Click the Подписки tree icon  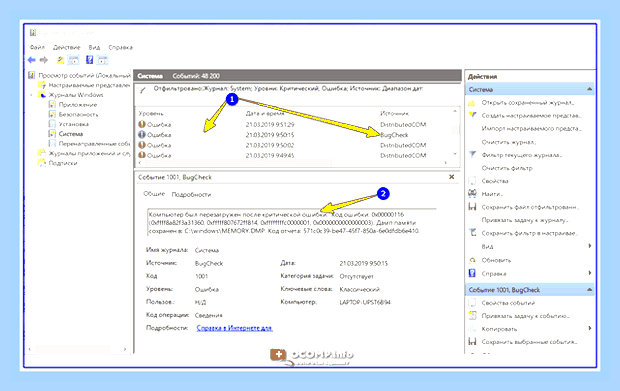[42, 163]
